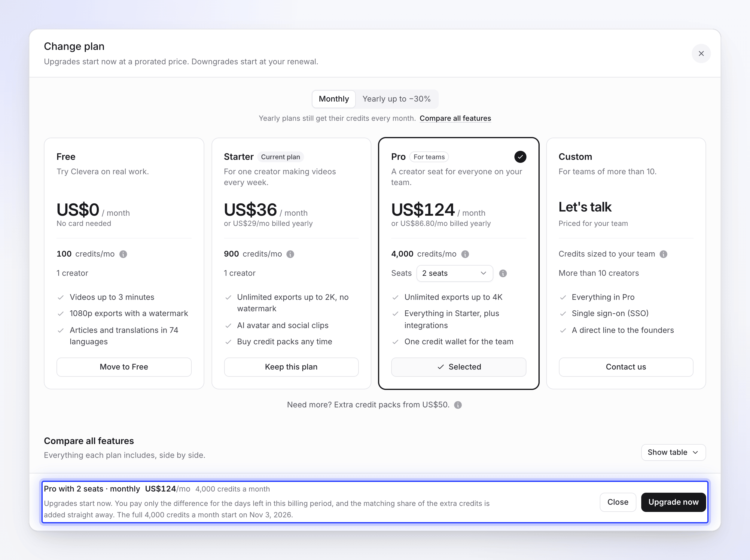Click 'Buy credit packs any time' feature
Viewport: 750px width, 560px height.
285,342
